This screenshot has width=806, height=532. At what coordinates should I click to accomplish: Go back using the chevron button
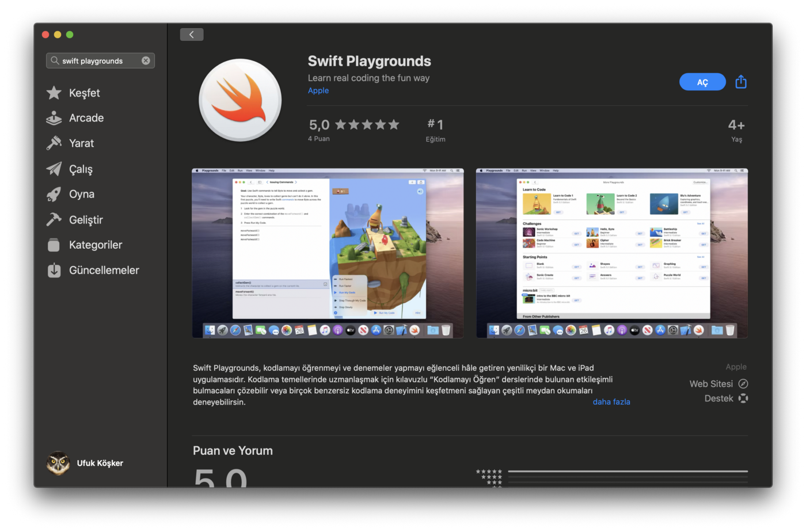click(x=192, y=35)
